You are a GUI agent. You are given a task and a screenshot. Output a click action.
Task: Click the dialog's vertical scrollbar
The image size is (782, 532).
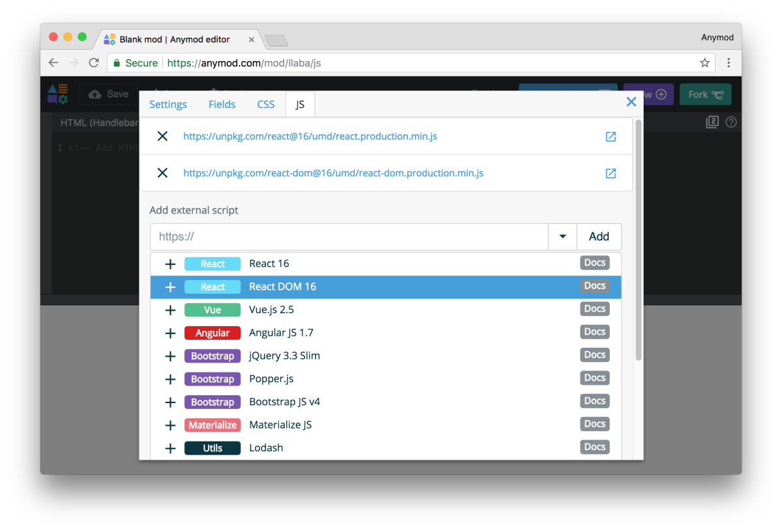click(x=639, y=239)
